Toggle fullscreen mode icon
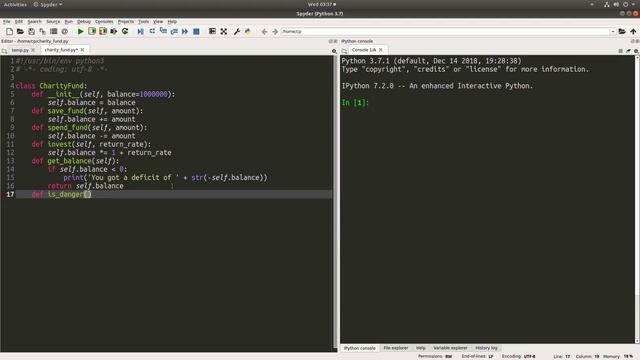 [224, 31]
